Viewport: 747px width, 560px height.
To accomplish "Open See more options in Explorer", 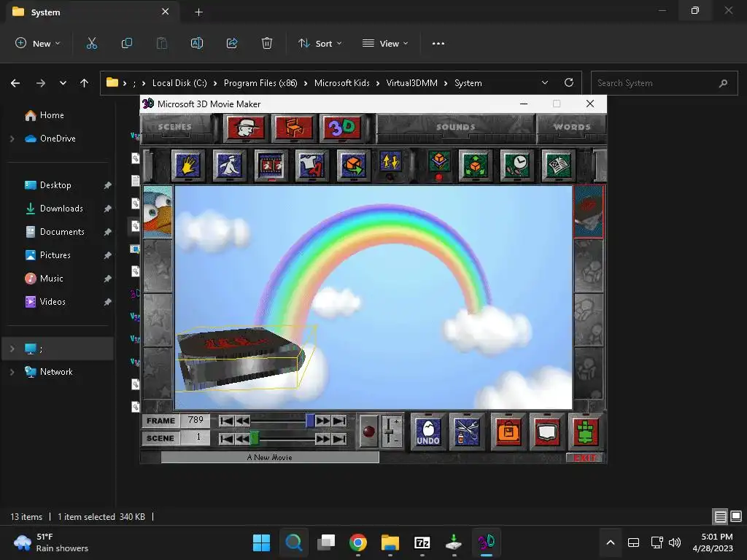I will [438, 43].
